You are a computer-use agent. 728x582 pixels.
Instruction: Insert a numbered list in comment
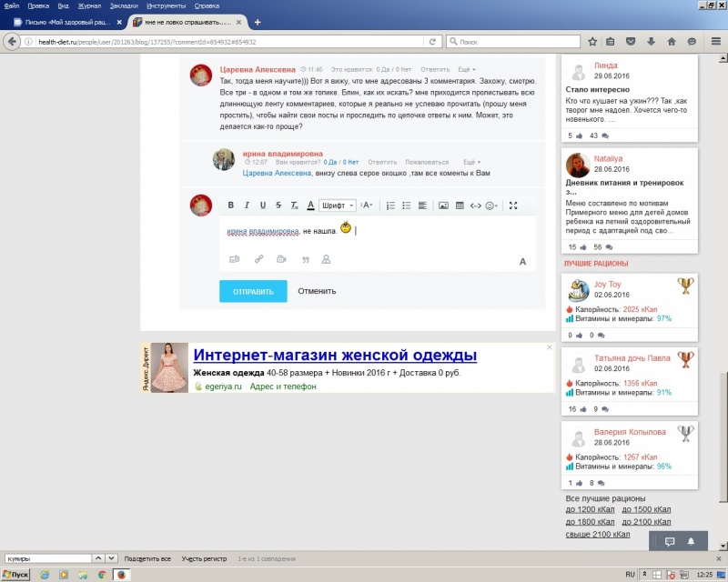pyautogui.click(x=390, y=206)
